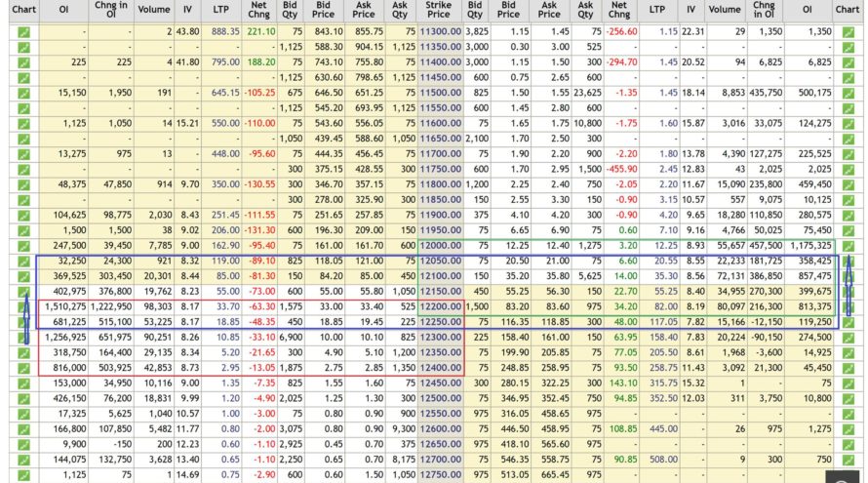The height and width of the screenshot is (483, 868).
Task: Open put chart icon for strike 11650.00
Action: [848, 139]
